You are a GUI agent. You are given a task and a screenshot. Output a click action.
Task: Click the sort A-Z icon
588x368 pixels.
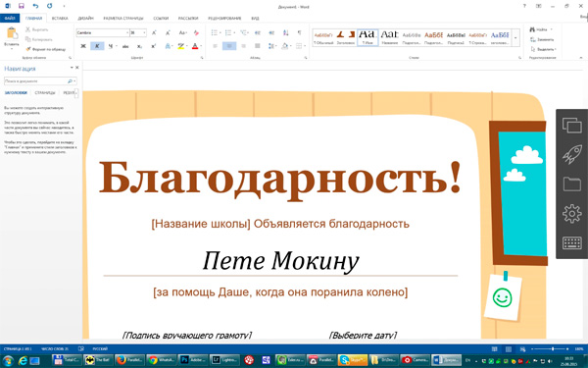tap(286, 33)
